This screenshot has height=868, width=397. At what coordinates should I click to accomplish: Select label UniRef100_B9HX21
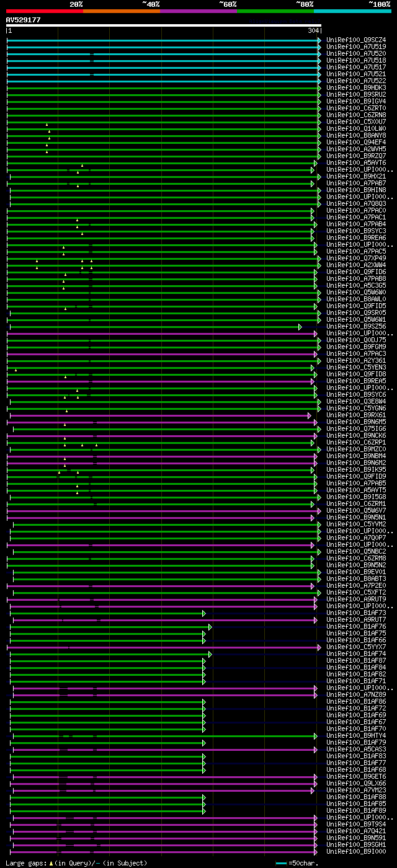[356, 176]
